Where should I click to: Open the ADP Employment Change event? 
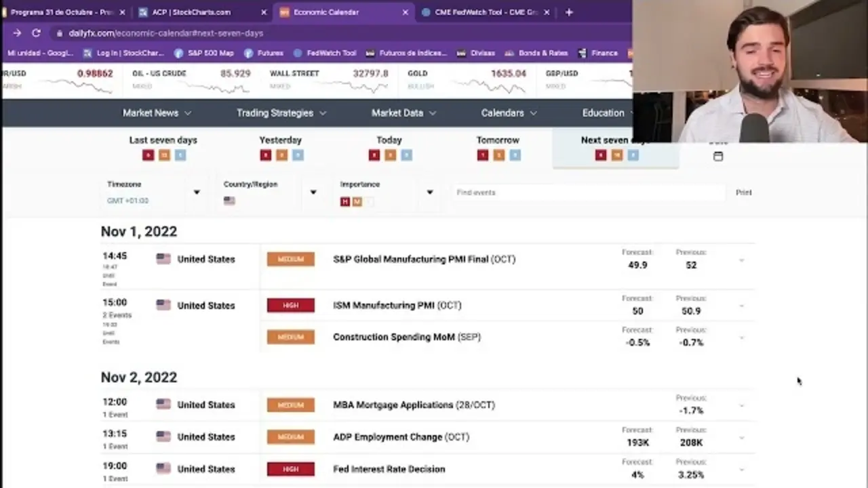[387, 437]
